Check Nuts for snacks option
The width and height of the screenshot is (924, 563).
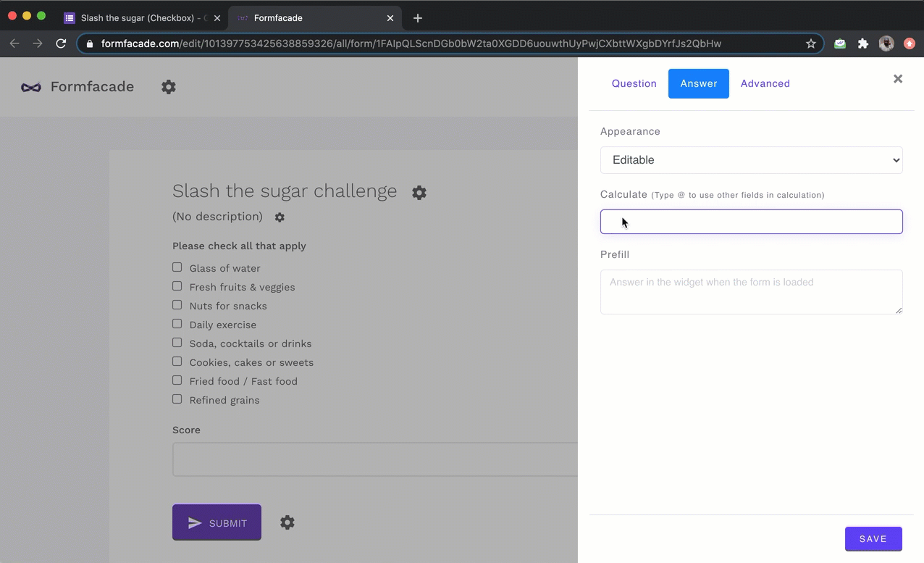[177, 305]
